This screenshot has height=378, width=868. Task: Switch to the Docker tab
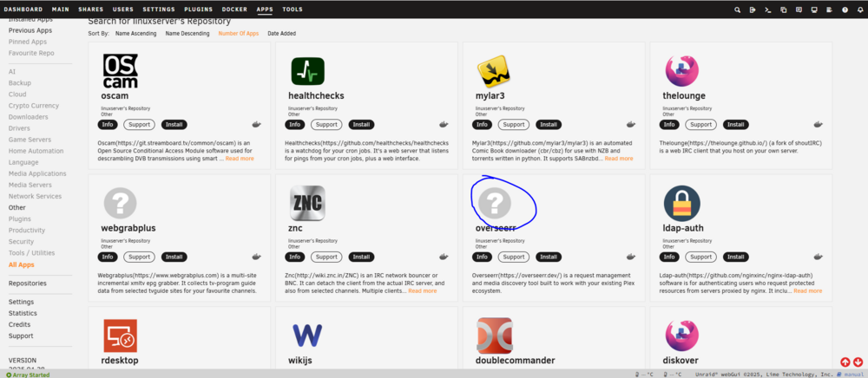234,10
